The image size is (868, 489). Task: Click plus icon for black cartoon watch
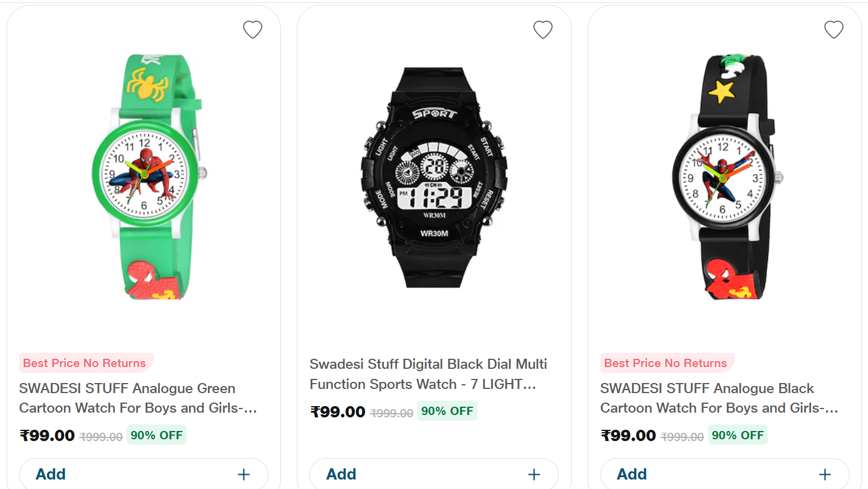pos(825,474)
